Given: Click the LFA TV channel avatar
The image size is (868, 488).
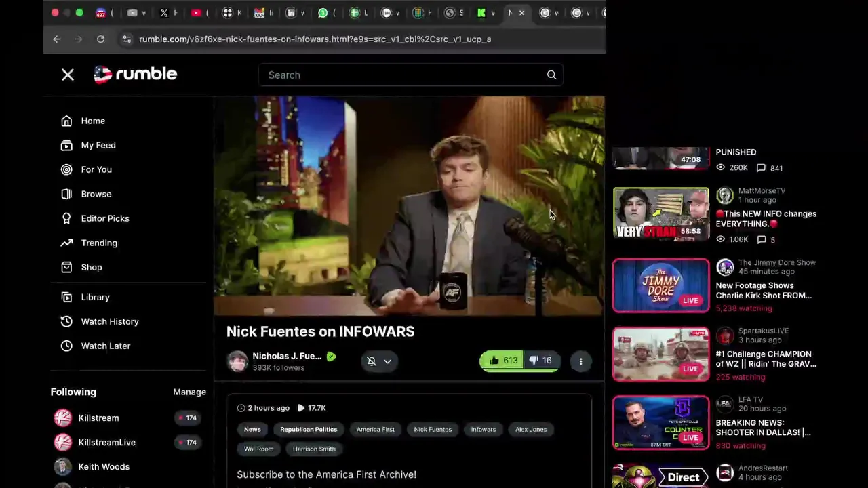Looking at the screenshot, I should [725, 404].
